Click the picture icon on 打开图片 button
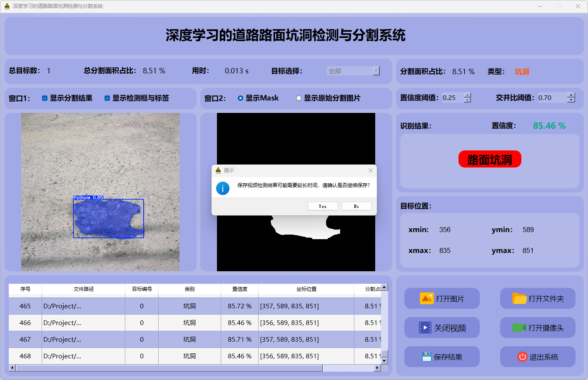Image resolution: width=588 pixels, height=380 pixels. [x=426, y=298]
